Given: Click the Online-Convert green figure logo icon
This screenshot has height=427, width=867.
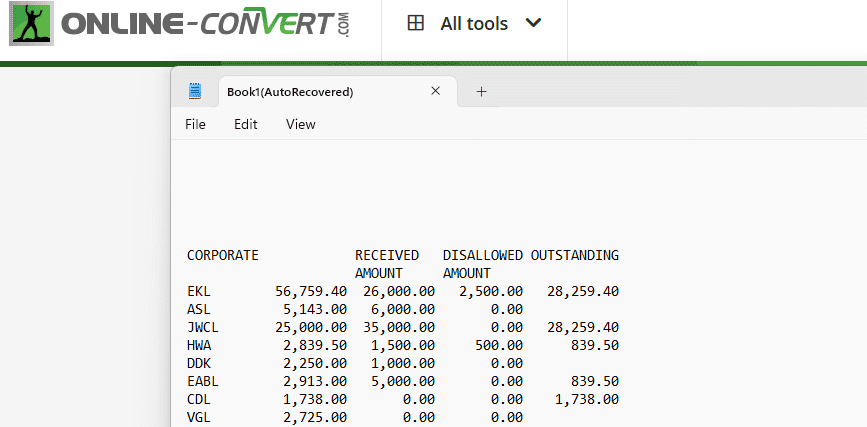Looking at the screenshot, I should click(32, 24).
